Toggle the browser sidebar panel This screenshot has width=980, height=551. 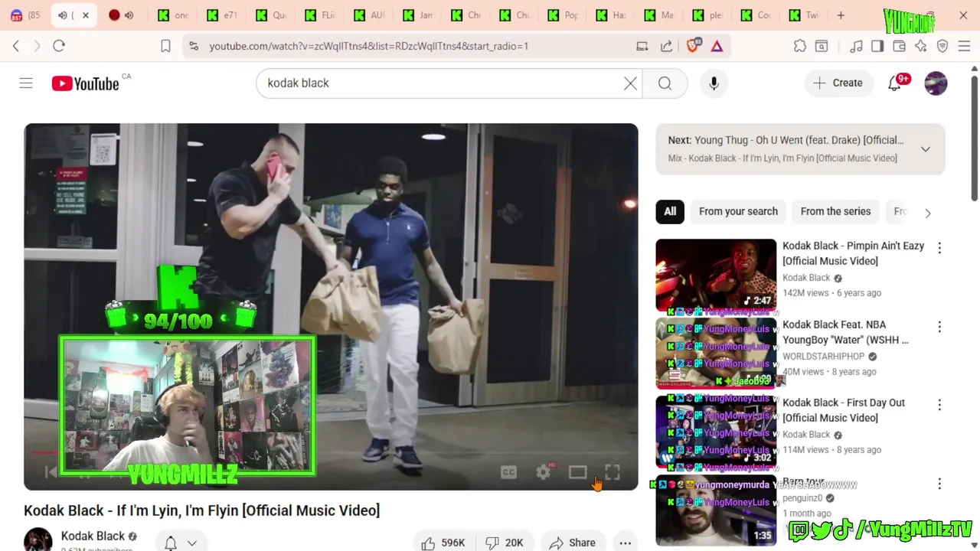click(877, 46)
